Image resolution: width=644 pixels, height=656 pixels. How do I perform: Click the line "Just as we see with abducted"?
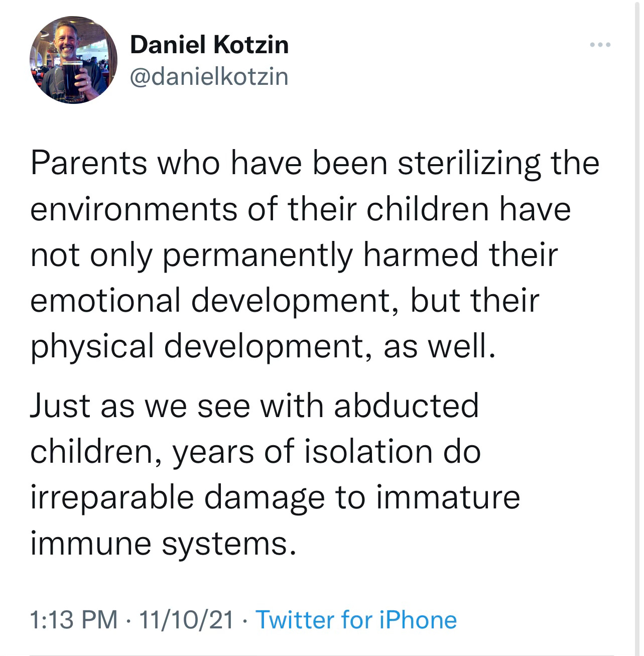click(x=254, y=406)
